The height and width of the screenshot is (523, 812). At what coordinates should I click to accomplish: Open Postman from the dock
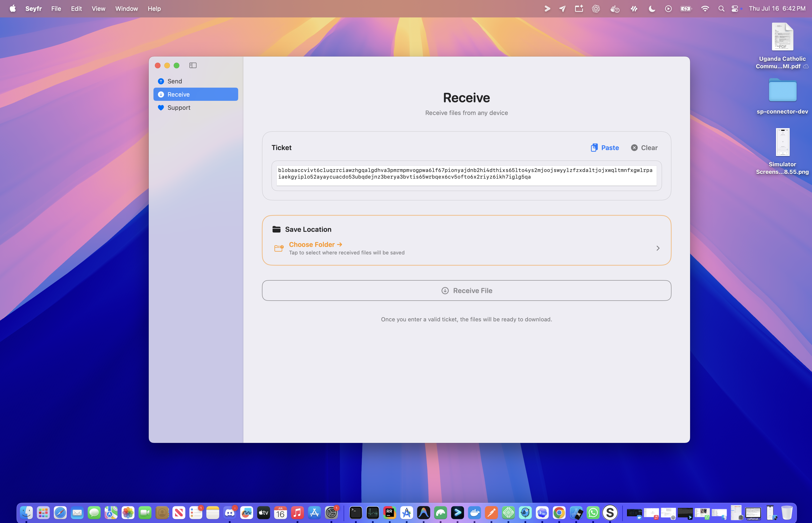[491, 512]
